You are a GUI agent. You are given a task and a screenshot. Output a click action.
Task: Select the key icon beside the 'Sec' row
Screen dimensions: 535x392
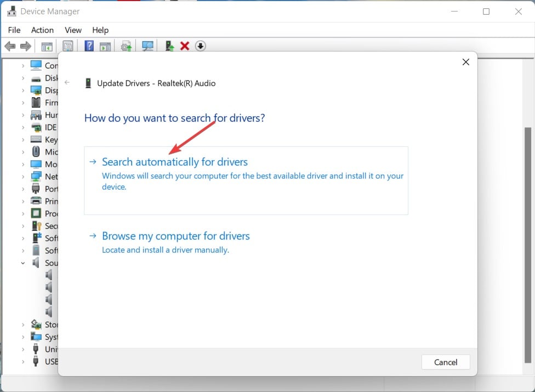click(x=37, y=226)
